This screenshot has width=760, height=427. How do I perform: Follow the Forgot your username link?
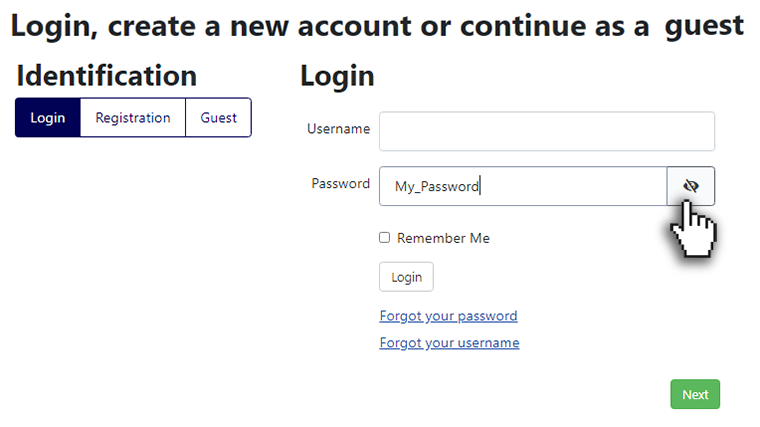(449, 343)
